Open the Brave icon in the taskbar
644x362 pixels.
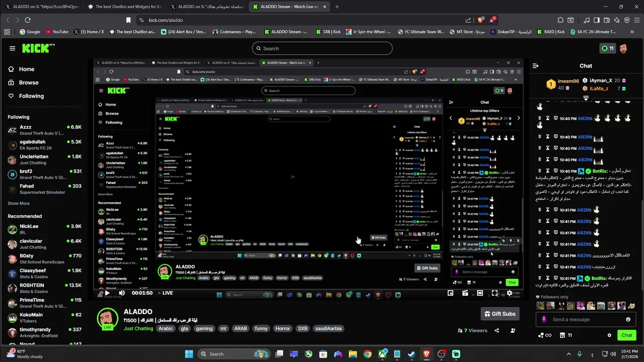click(x=427, y=354)
